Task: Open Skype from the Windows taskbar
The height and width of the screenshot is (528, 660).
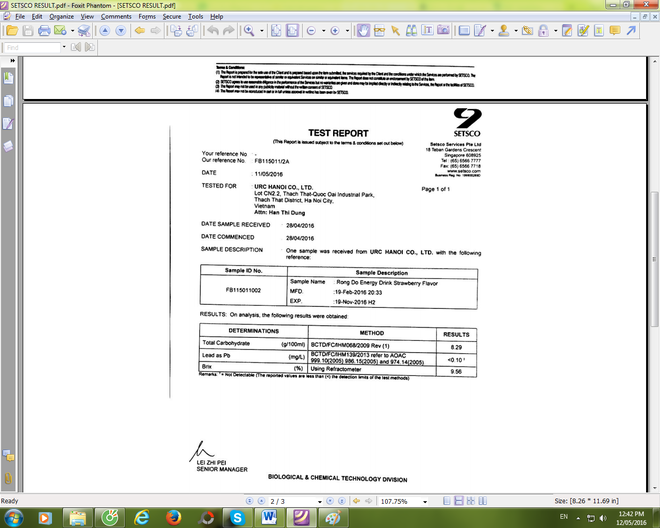Action: [237, 517]
